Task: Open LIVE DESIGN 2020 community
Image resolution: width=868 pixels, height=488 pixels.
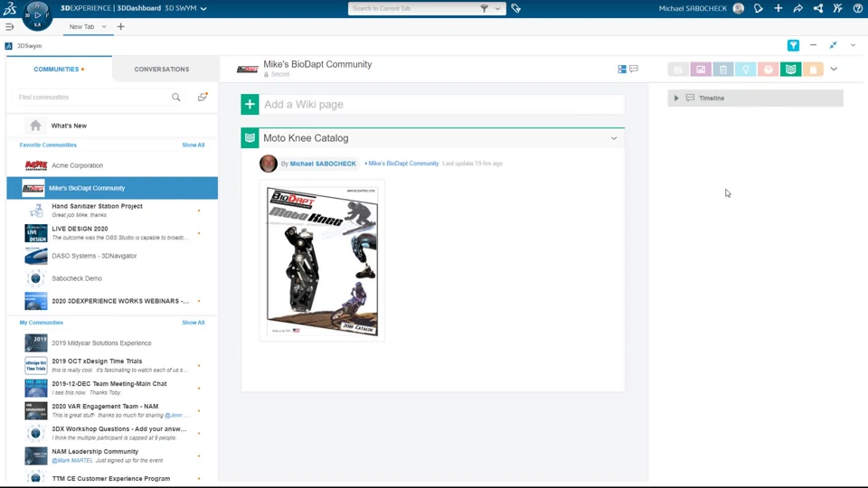Action: pyautogui.click(x=112, y=233)
